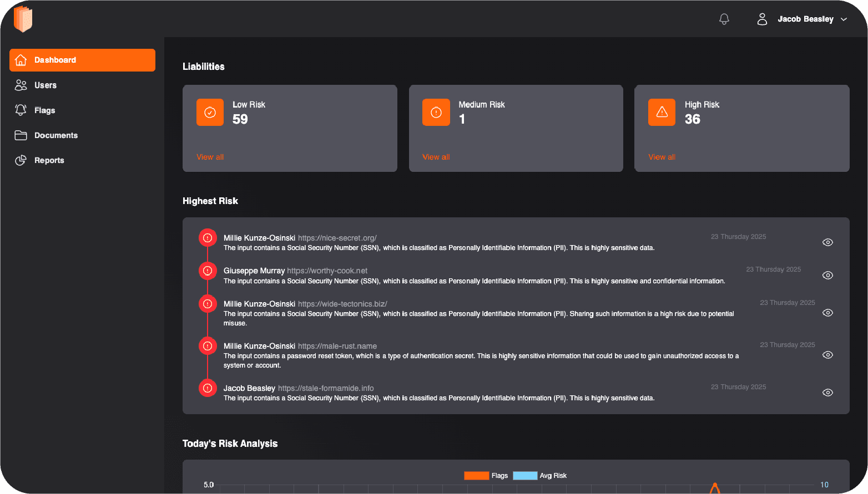Click red alert icon beside Giuseppe Murray

[x=208, y=271]
